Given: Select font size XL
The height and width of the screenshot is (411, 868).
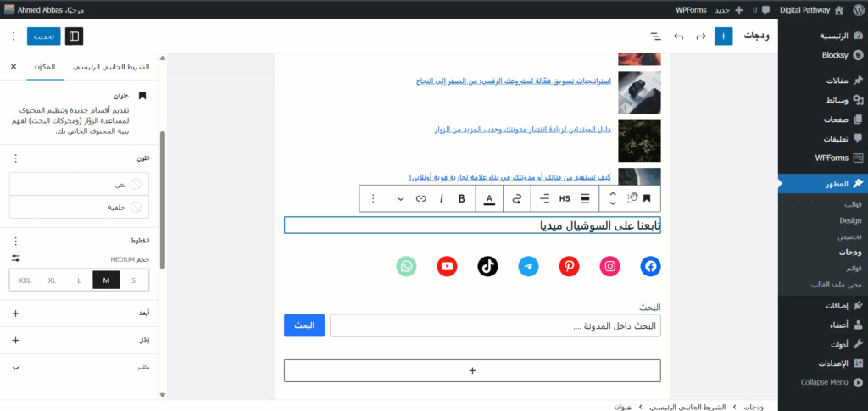Looking at the screenshot, I should click(52, 280).
